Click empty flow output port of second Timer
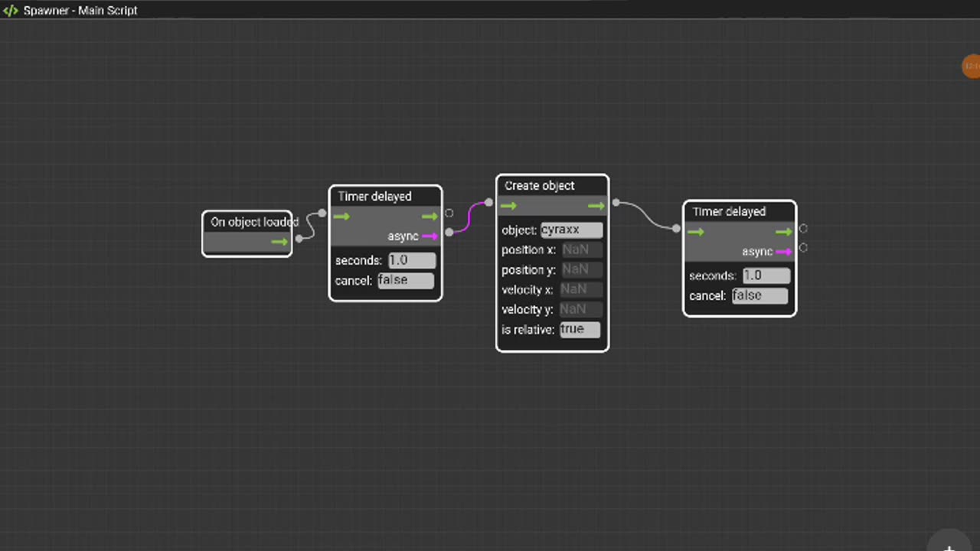 tap(803, 229)
